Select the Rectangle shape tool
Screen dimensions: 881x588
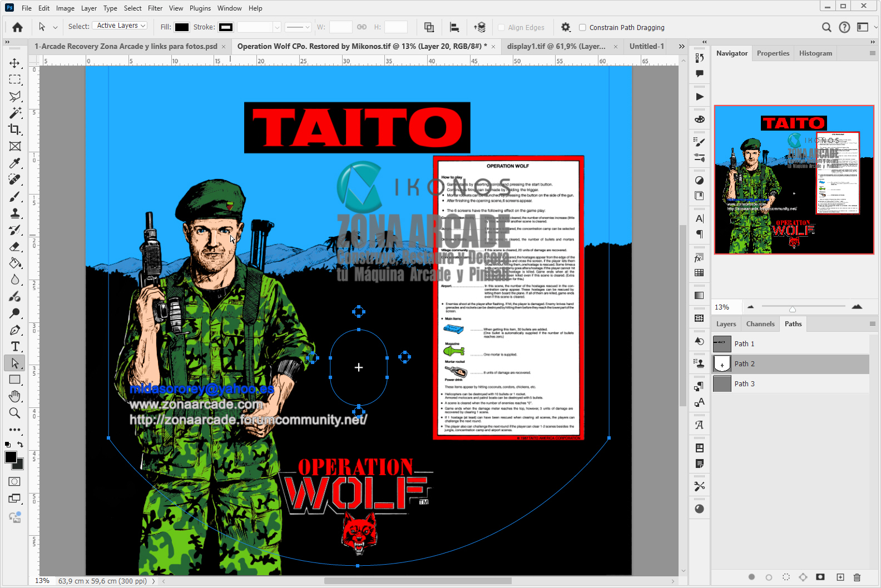pyautogui.click(x=15, y=380)
